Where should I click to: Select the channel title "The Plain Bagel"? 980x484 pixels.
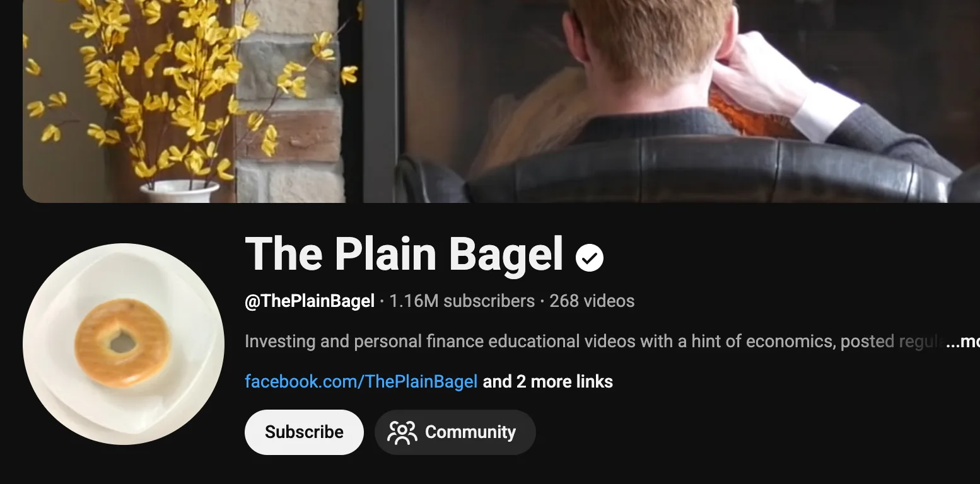pyautogui.click(x=404, y=255)
